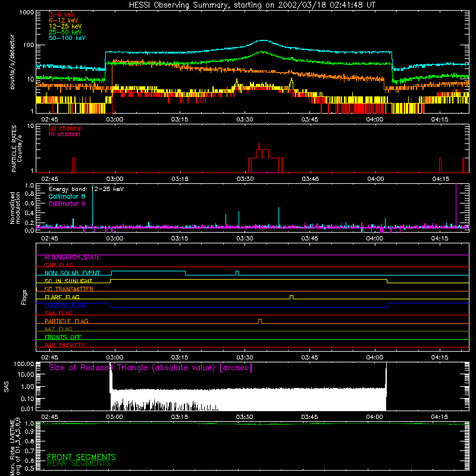Click the 1000 tick on the counts axis

click(27, 12)
